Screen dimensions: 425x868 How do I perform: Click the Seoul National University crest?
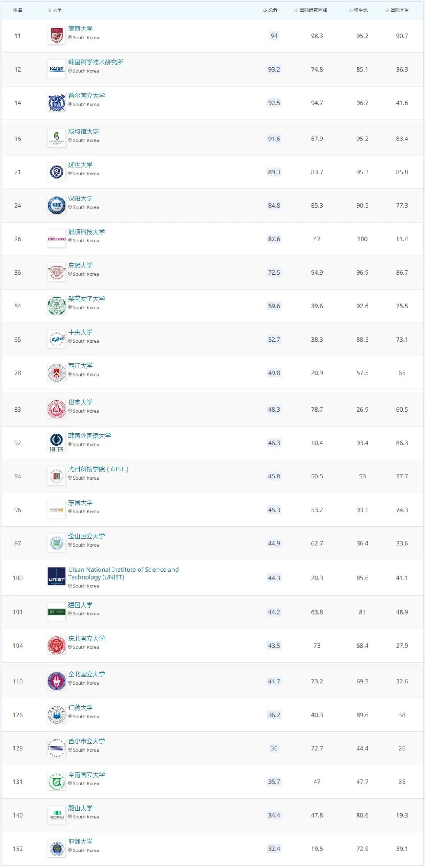click(x=56, y=103)
